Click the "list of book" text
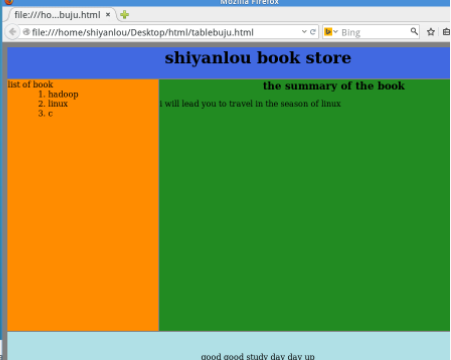 point(30,84)
